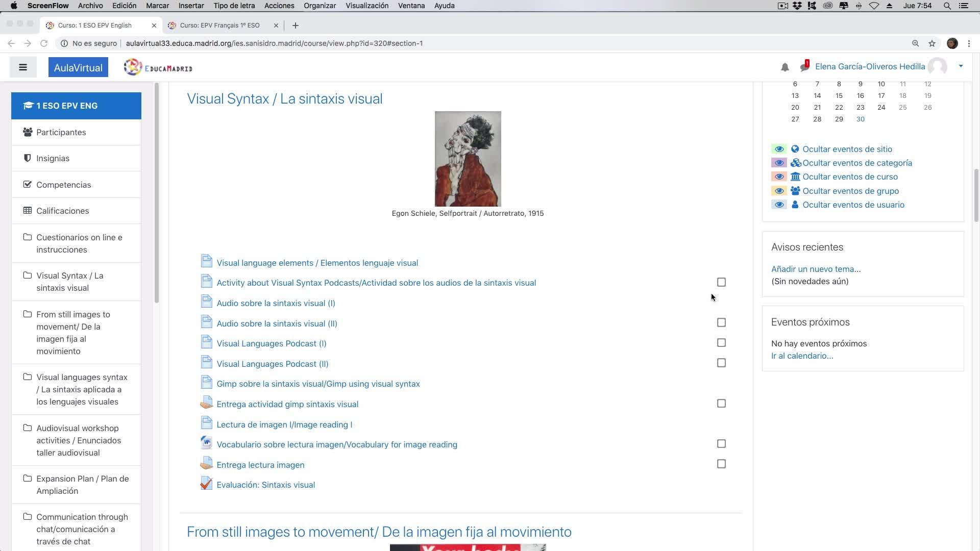Viewport: 980px width, 551px height.
Task: Tick completion box for Visual Languages Podcast (II)
Action: [721, 363]
